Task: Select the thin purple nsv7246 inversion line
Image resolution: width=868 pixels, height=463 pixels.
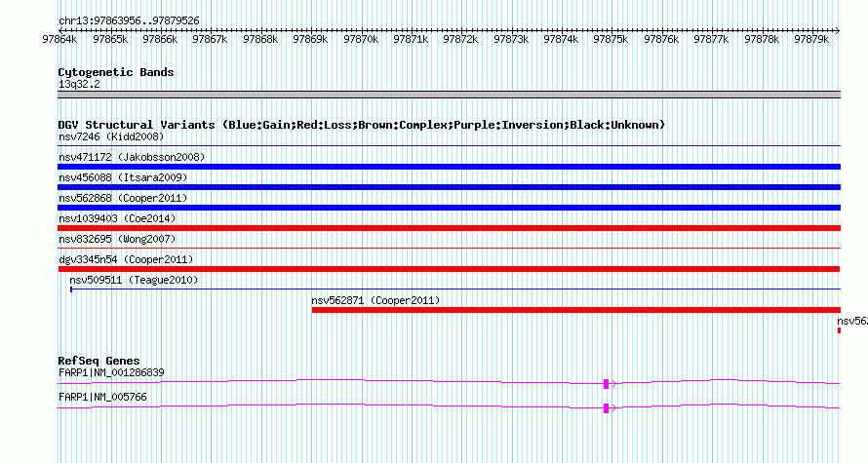Action: 449,146
